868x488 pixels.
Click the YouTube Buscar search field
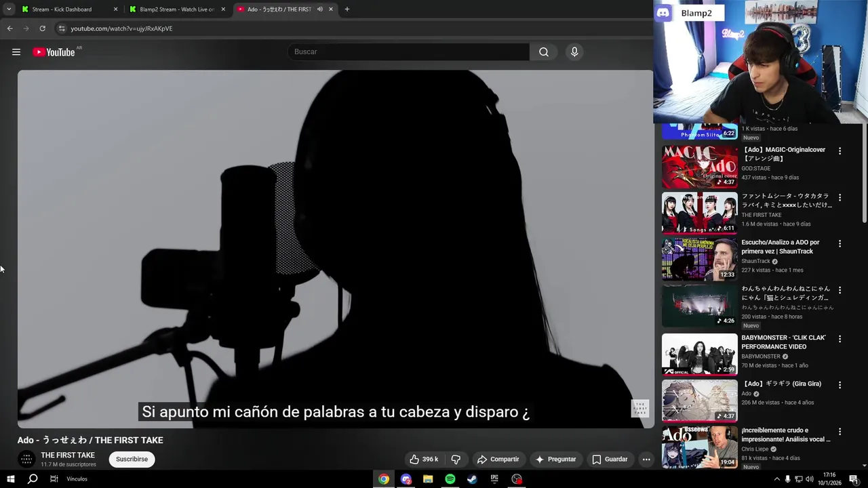tap(409, 52)
